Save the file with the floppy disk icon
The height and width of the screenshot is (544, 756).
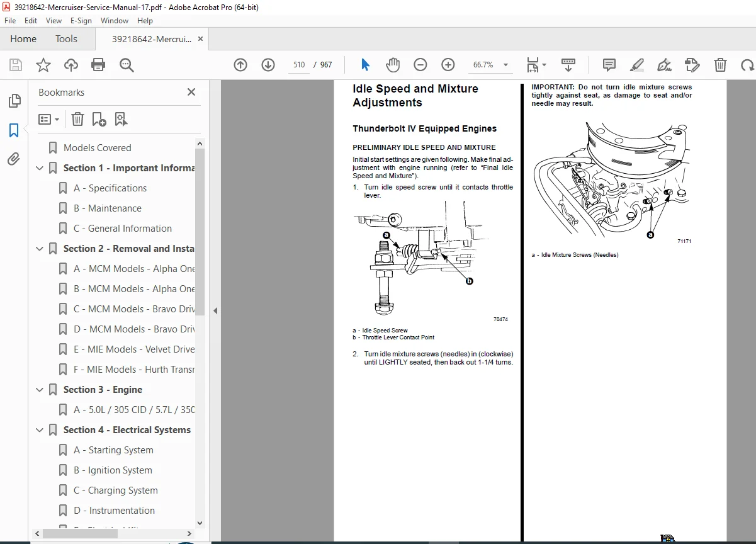coord(16,65)
